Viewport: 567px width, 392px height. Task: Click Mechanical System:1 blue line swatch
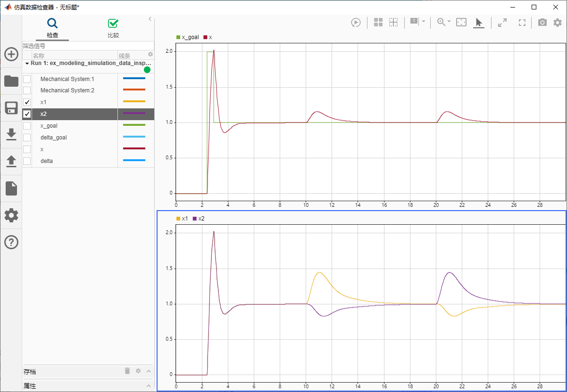(134, 78)
